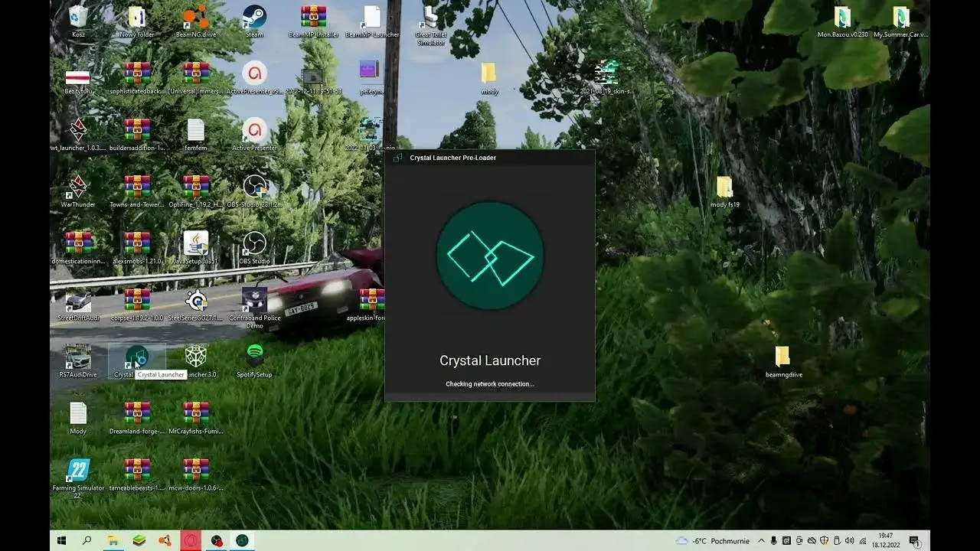
Task: Open Farming Simulator 22 shortcut
Action: pyautogui.click(x=78, y=471)
